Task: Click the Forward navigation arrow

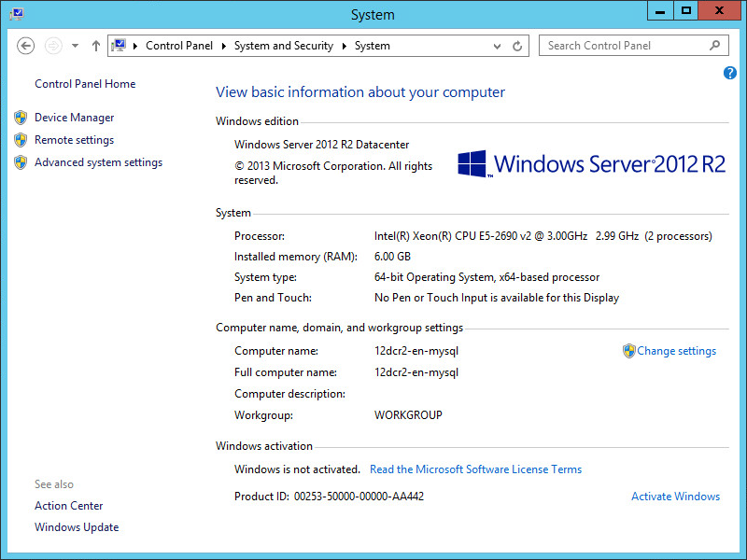Action: (x=53, y=46)
